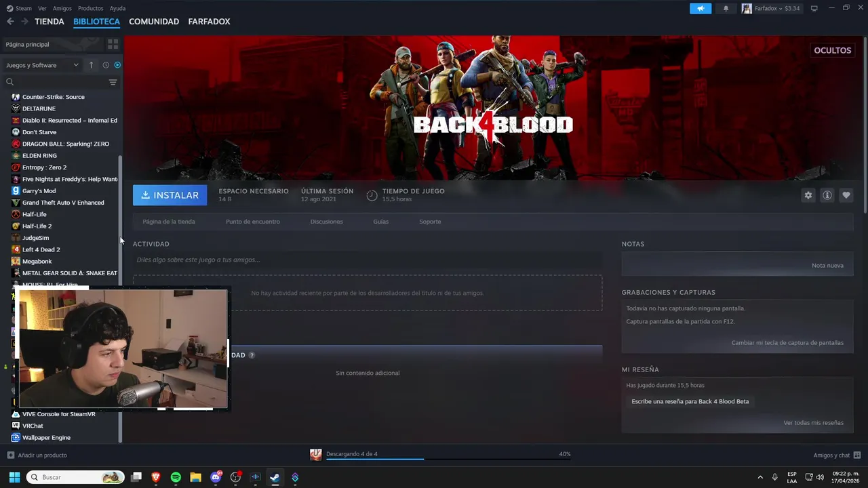Click the activity text input field

click(x=368, y=260)
